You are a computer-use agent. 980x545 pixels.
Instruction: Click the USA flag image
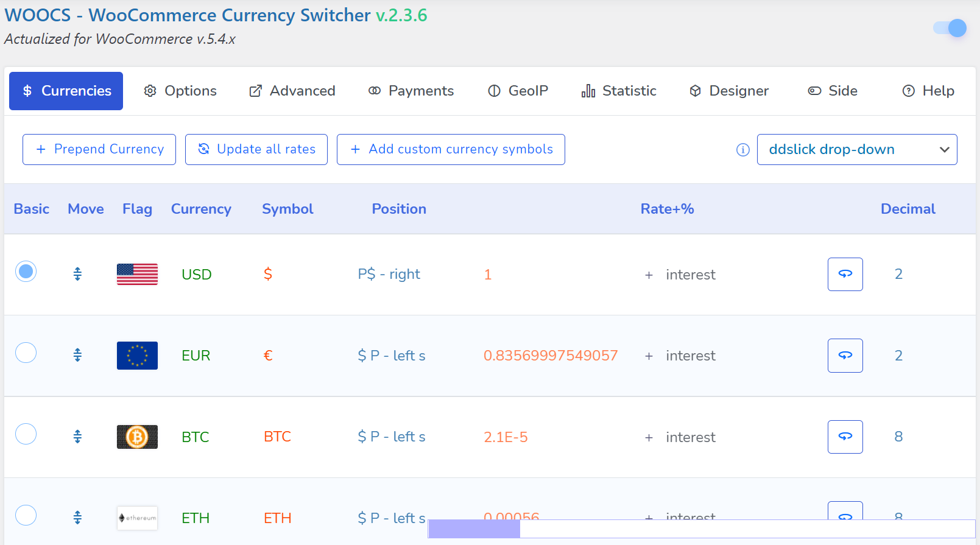click(x=137, y=274)
